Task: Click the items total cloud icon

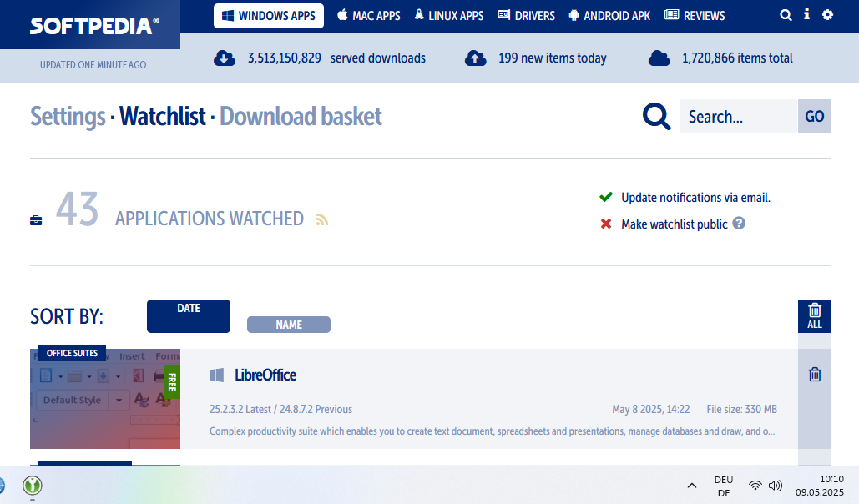Action: (659, 58)
